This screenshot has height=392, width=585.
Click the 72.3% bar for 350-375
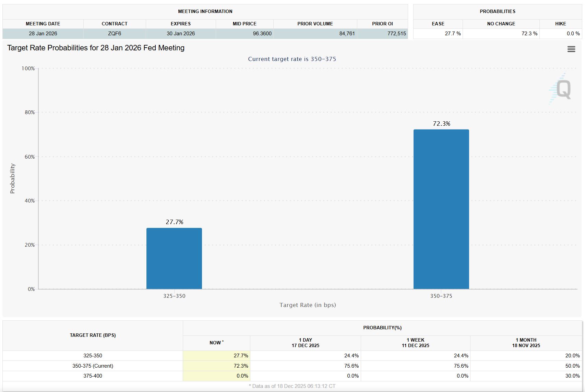(x=441, y=209)
